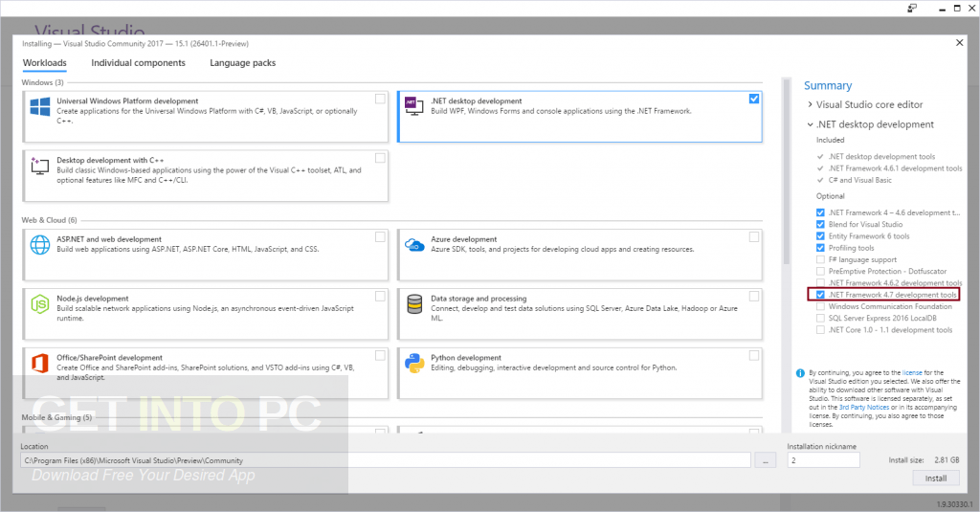
Task: Switch to the Individual components tab
Action: pyautogui.click(x=138, y=63)
